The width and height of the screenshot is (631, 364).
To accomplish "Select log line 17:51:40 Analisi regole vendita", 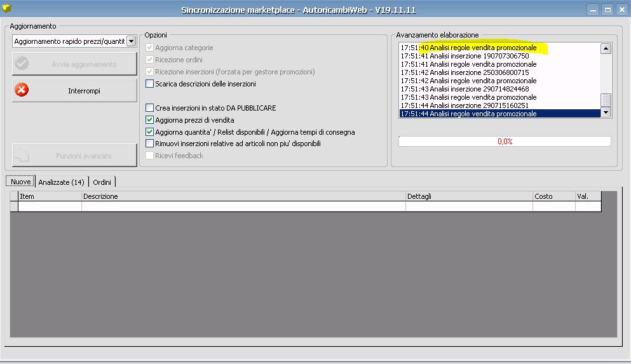I will 500,48.
